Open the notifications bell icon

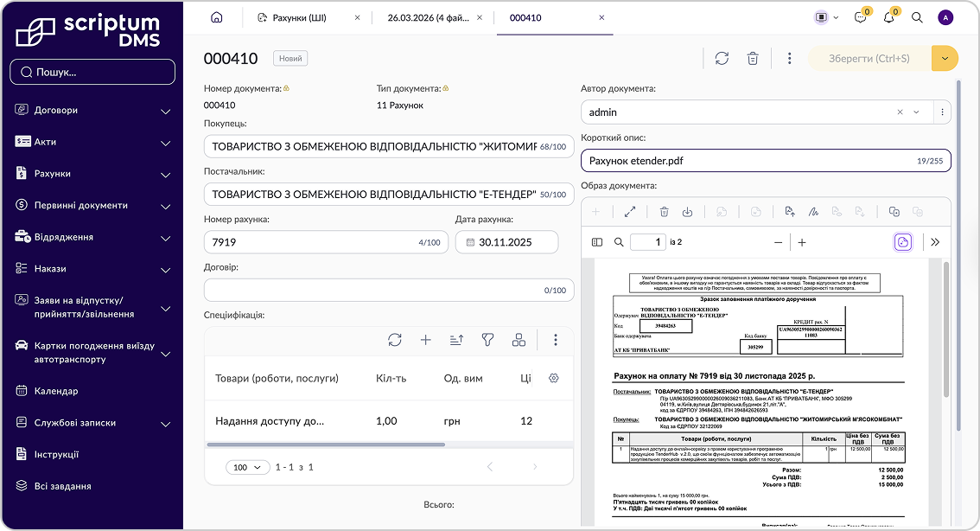(x=888, y=17)
